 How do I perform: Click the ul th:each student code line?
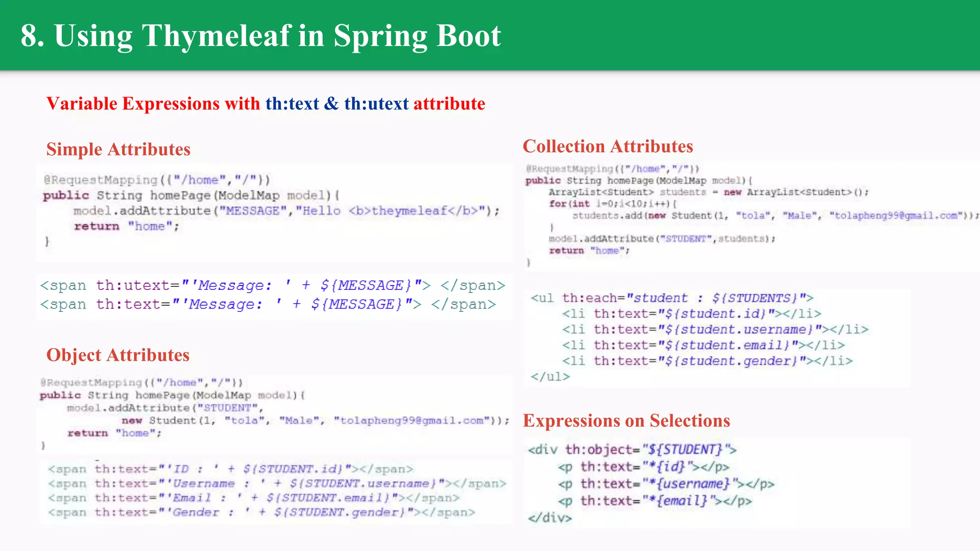coord(672,298)
